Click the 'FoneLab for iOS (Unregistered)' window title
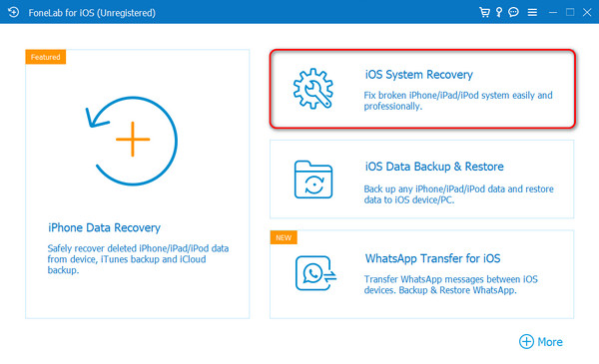 tap(92, 13)
